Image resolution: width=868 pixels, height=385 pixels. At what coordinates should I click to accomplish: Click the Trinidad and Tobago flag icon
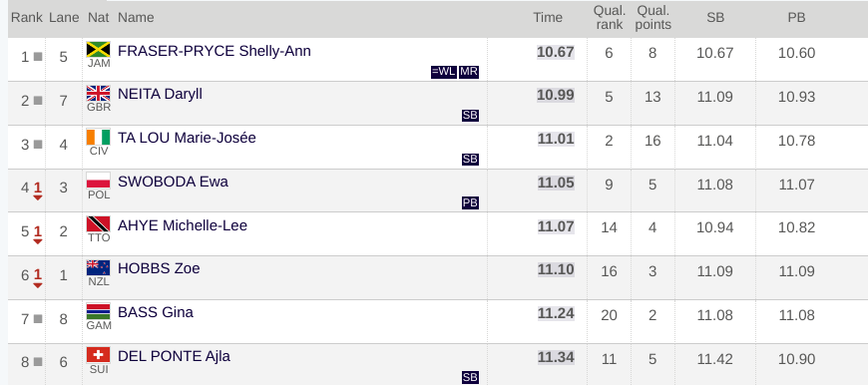click(x=99, y=224)
